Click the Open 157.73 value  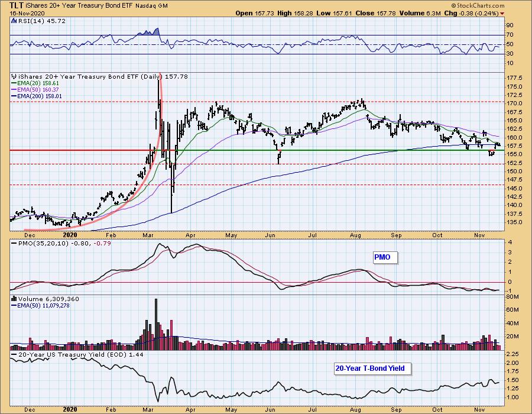(255, 13)
